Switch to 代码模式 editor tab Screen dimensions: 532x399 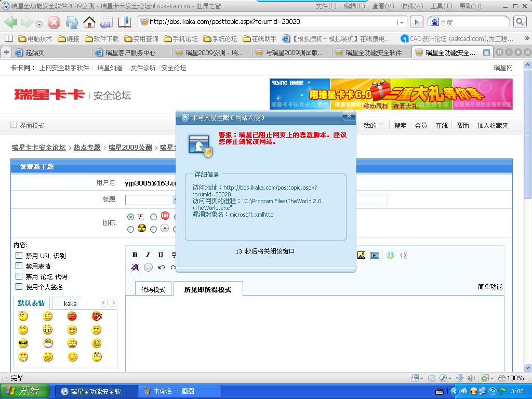pyautogui.click(x=153, y=289)
